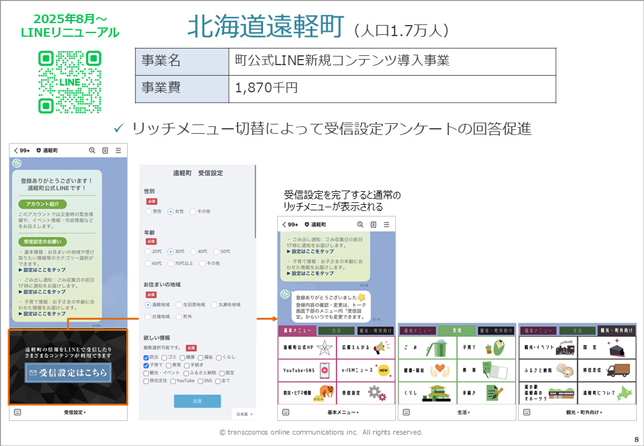Image resolution: width=644 pixels, height=446 pixels.
Task: Select the 男性 gender radio button
Action: (x=148, y=211)
